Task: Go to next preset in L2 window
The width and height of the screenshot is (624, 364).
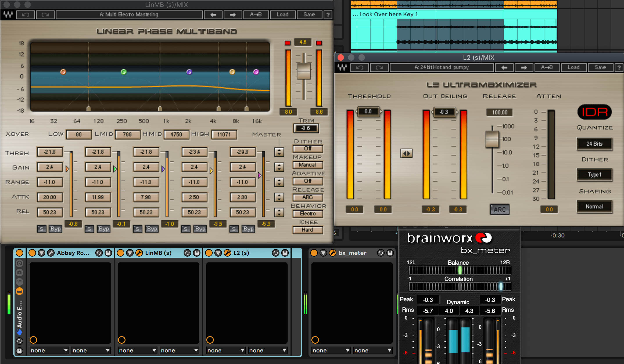Action: [524, 68]
